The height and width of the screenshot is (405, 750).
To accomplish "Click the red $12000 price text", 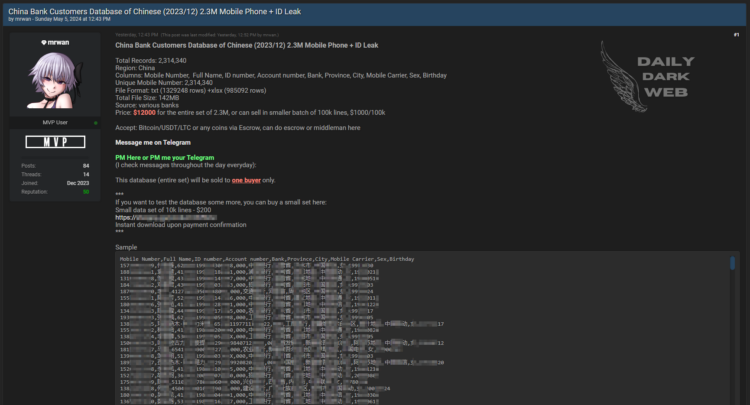I will (x=144, y=112).
